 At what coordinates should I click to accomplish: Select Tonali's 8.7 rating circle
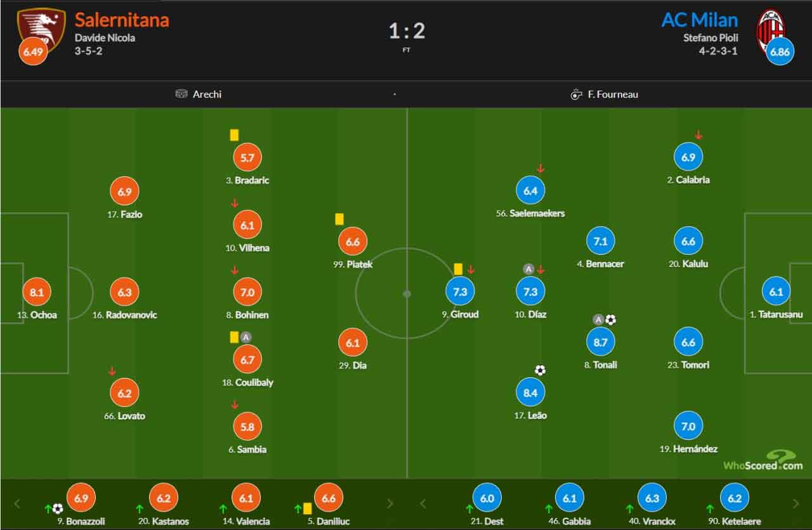pyautogui.click(x=601, y=342)
